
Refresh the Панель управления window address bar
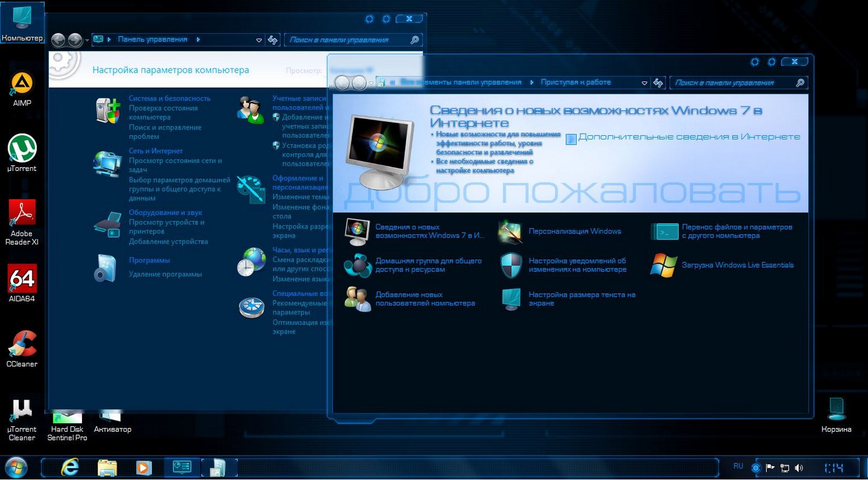point(273,40)
